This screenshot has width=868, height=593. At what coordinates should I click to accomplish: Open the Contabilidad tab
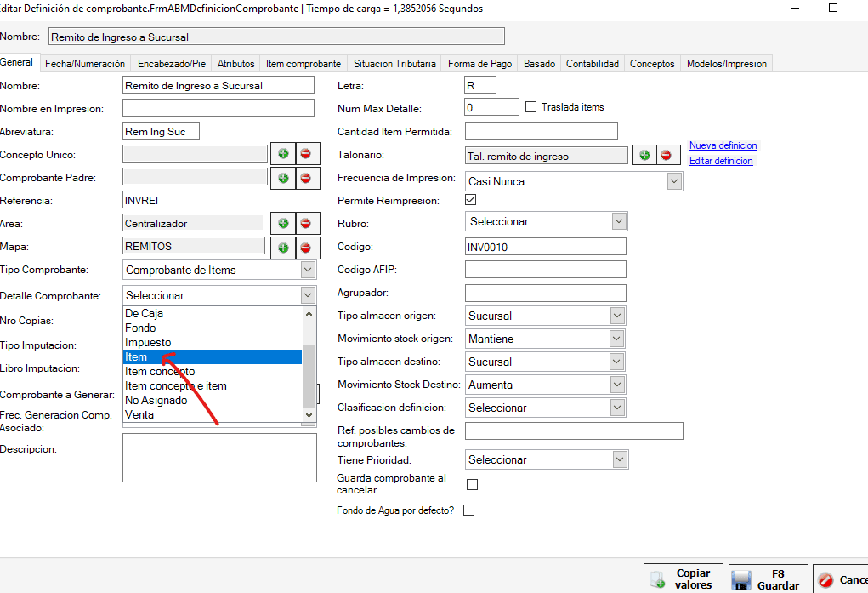tap(593, 64)
